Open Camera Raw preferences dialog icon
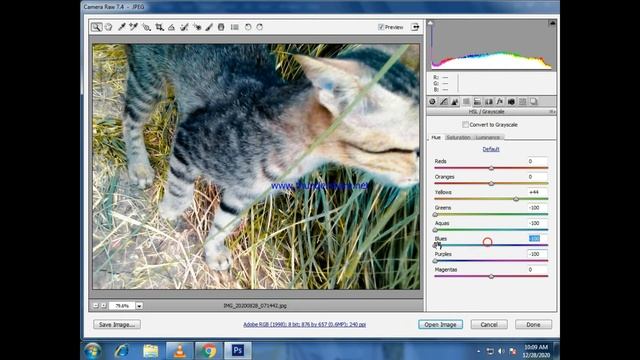This screenshot has width=640, height=360. coord(234,27)
